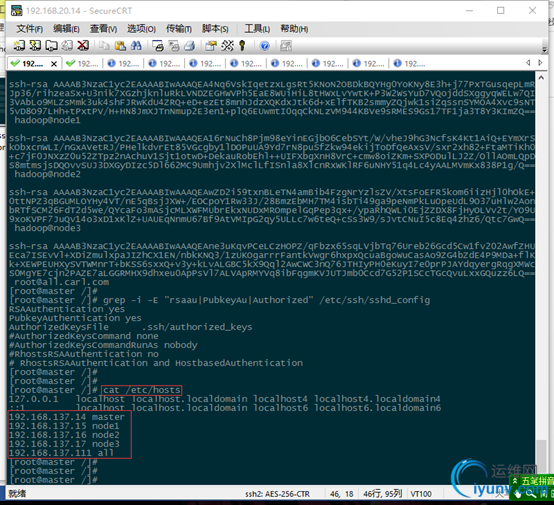Click the SecureCRT icon in title bar
The height and width of the screenshot is (505, 554).
(16, 11)
